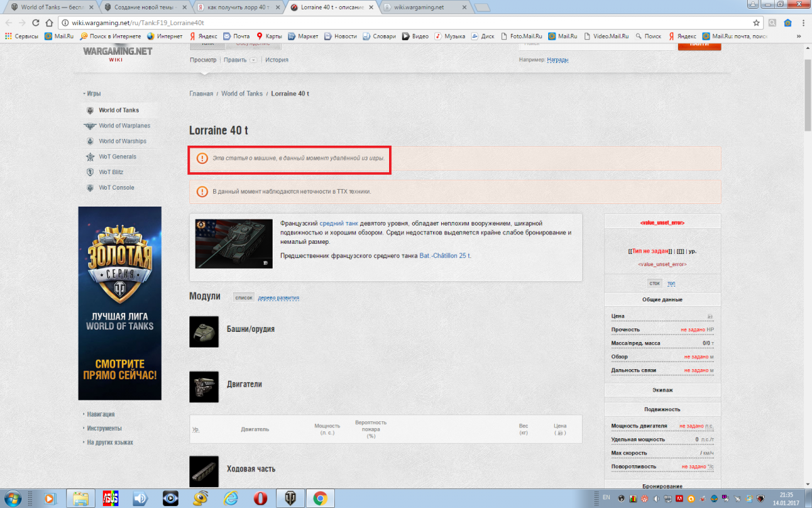
Task: Open World of Warships in games sidebar
Action: coord(116,142)
